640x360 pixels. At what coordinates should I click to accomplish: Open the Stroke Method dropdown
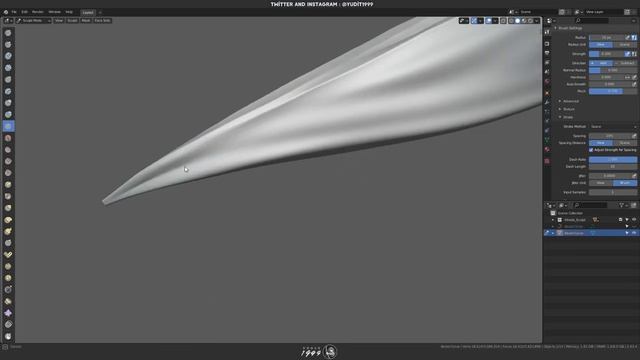point(613,127)
